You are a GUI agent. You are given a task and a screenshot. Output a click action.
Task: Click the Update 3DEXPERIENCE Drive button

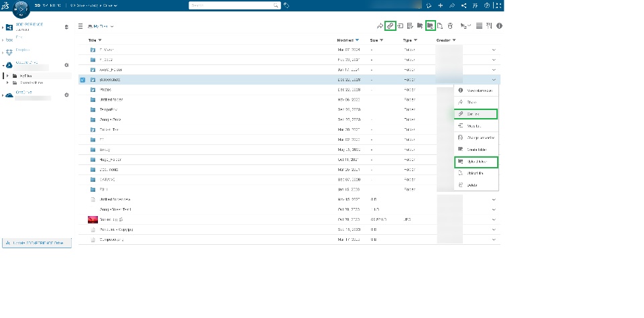click(36, 243)
